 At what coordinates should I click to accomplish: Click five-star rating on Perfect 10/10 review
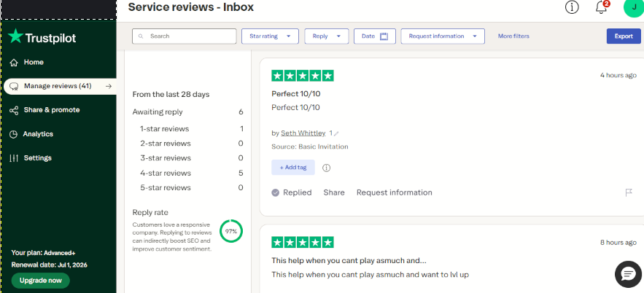click(x=303, y=76)
